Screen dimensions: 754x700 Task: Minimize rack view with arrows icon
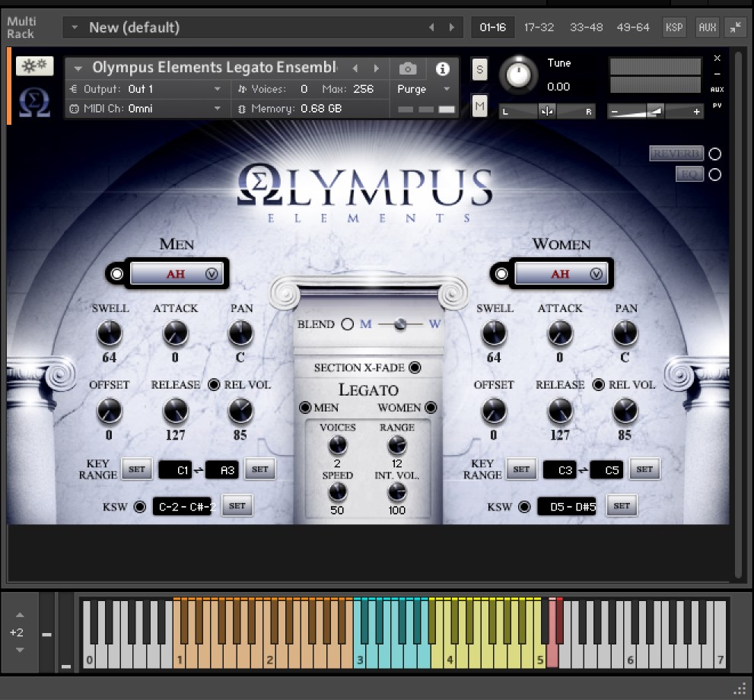[735, 27]
